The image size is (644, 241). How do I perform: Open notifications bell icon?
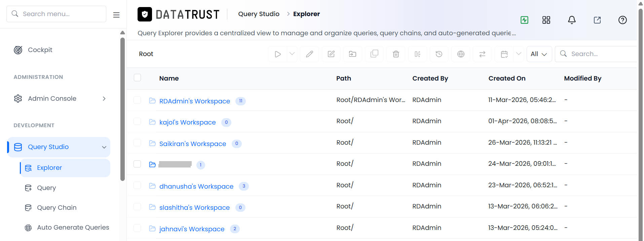pos(572,20)
